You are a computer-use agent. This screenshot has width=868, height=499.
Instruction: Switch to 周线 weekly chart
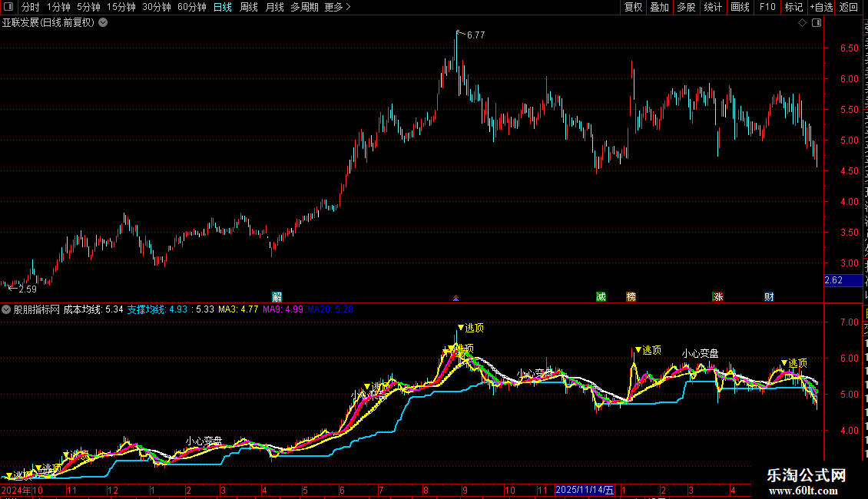coord(249,7)
